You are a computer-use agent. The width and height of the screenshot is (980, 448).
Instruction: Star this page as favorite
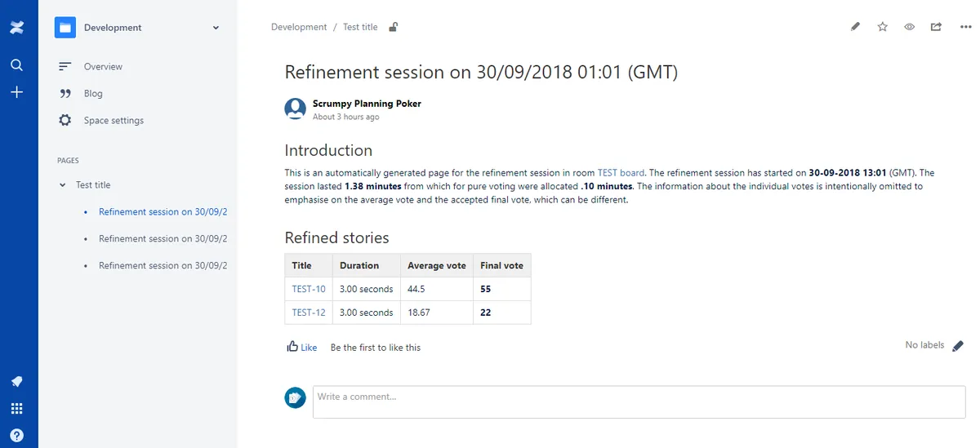(882, 27)
